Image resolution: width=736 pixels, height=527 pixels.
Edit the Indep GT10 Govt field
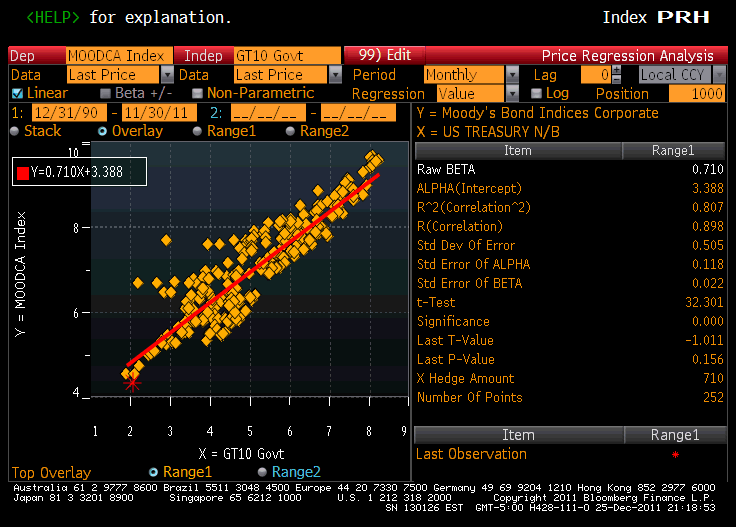(x=287, y=56)
